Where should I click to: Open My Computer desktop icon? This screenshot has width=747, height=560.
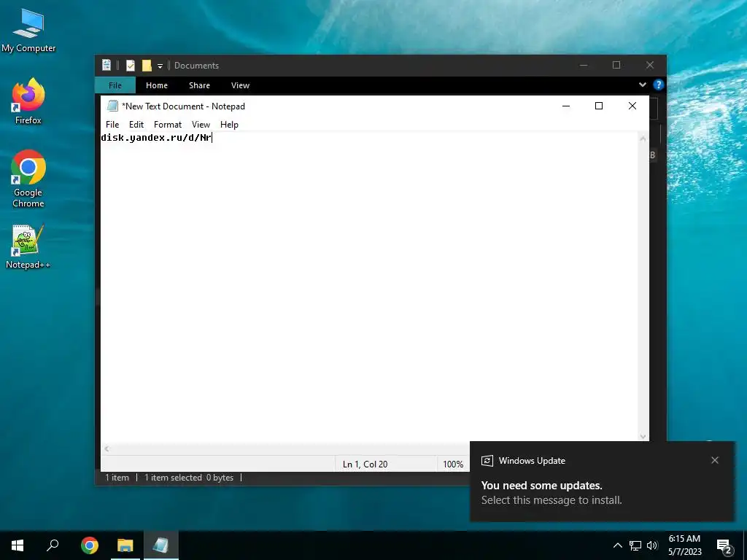point(28,31)
